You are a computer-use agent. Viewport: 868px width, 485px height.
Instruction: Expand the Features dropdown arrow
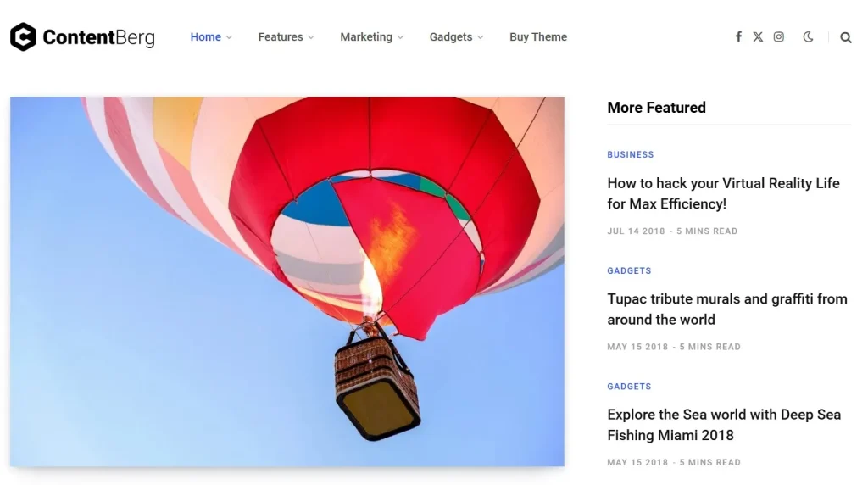coord(311,37)
